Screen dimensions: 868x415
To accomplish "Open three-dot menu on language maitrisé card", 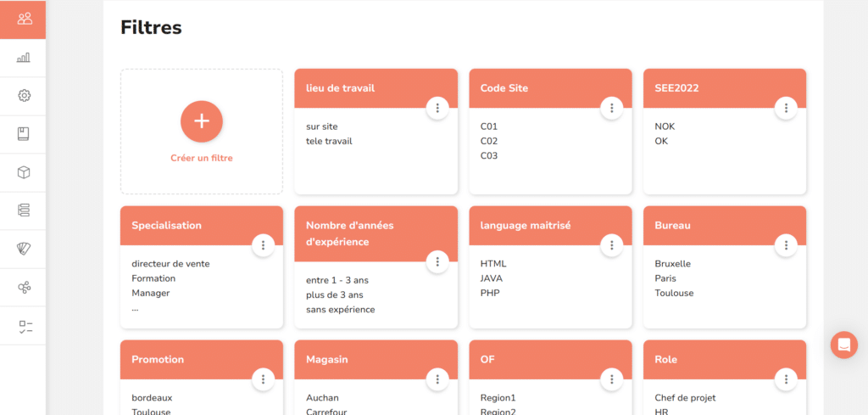I will pyautogui.click(x=612, y=245).
